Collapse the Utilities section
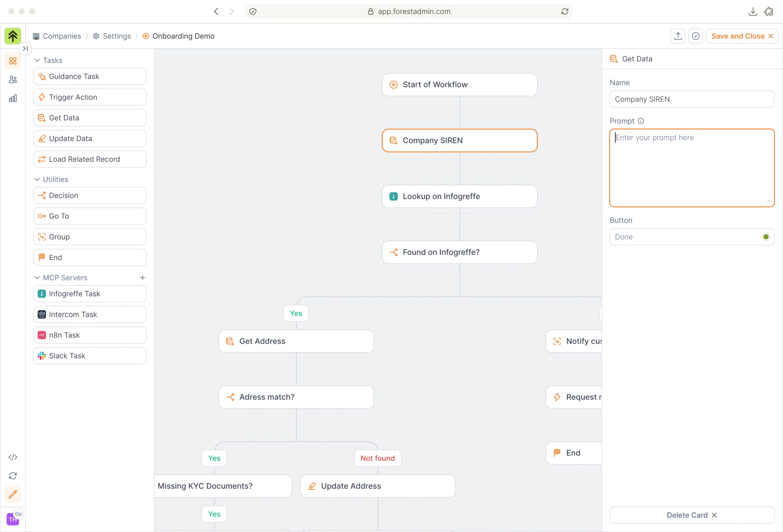This screenshot has height=532, width=783. coord(37,179)
